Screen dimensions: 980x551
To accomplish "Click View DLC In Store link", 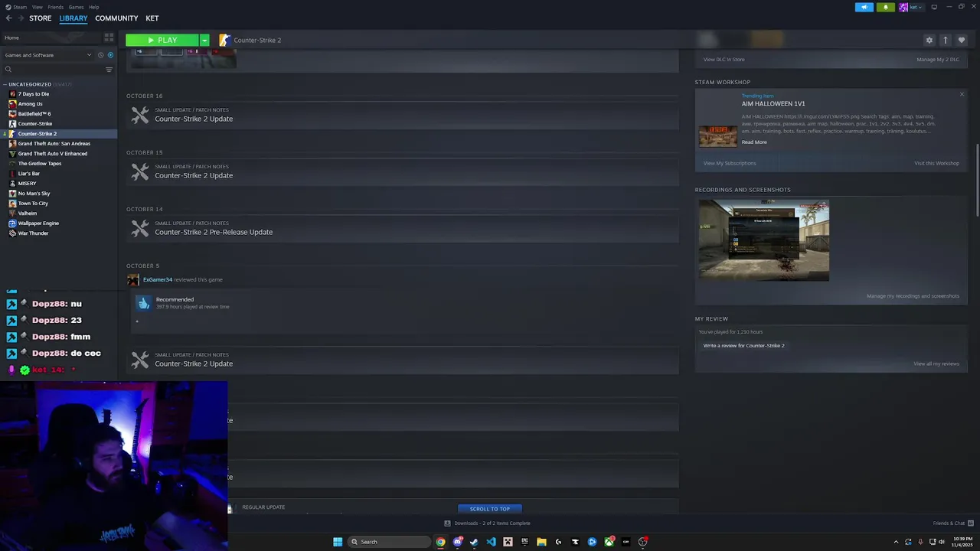I will point(724,60).
